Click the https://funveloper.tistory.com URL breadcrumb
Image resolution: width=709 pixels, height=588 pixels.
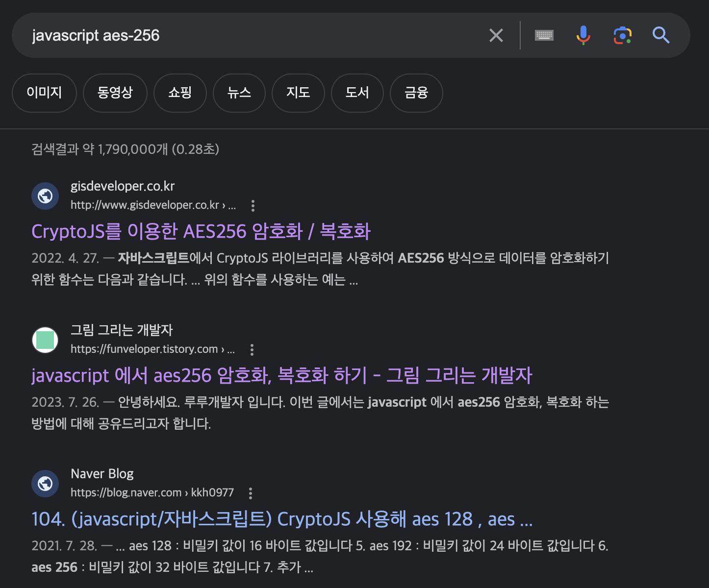pos(152,349)
